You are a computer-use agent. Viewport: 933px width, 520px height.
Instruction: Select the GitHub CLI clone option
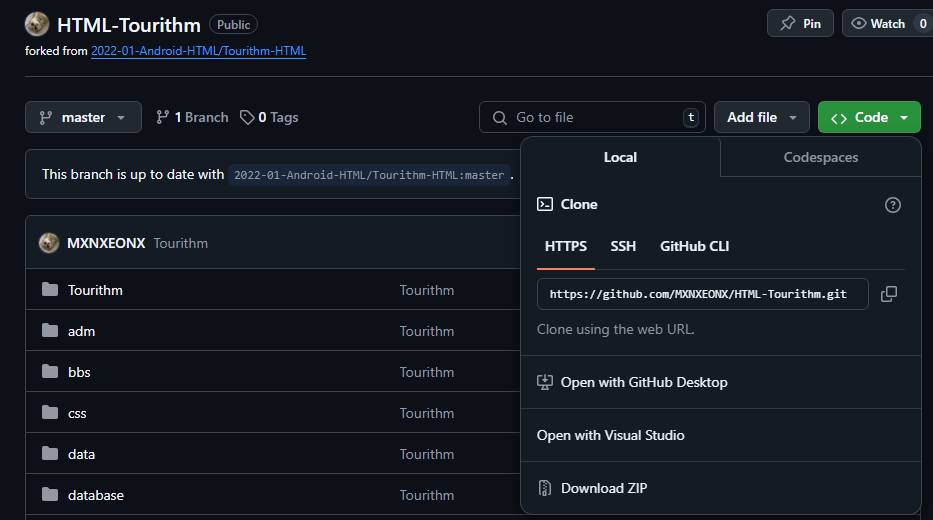tap(694, 246)
